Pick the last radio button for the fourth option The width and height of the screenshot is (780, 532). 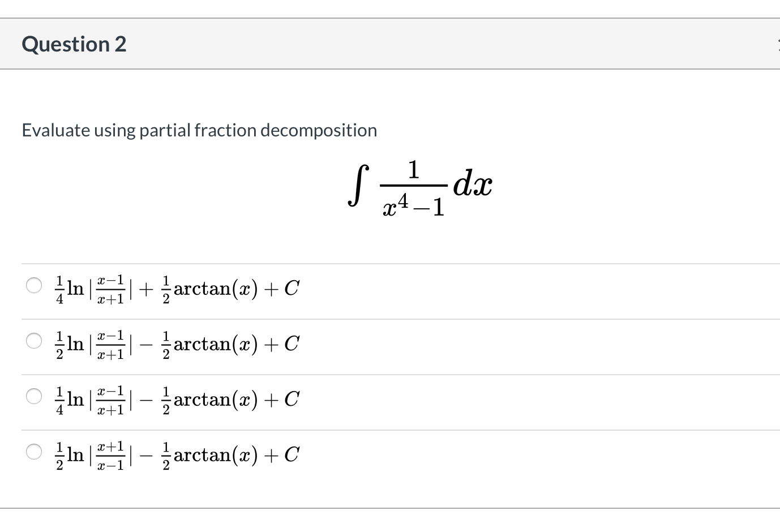[34, 452]
